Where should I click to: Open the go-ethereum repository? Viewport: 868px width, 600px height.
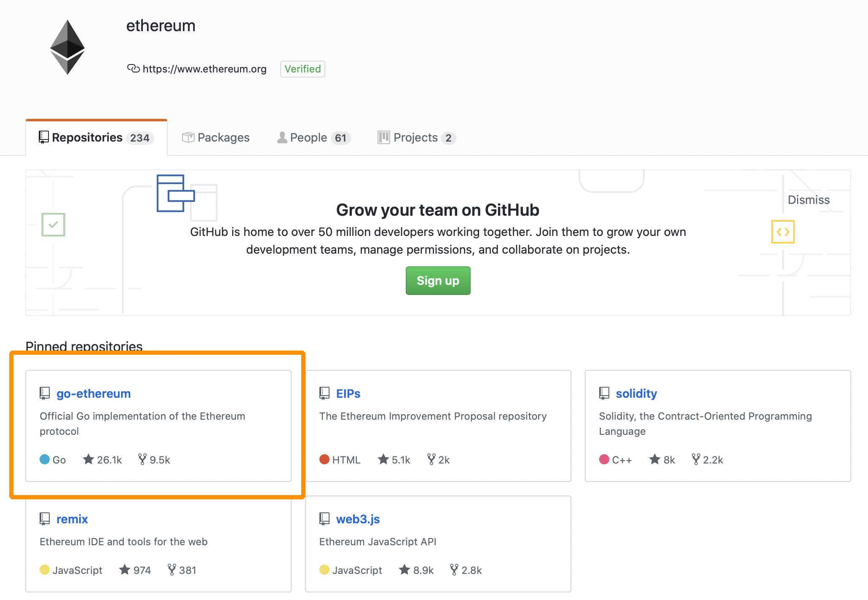[x=94, y=394]
